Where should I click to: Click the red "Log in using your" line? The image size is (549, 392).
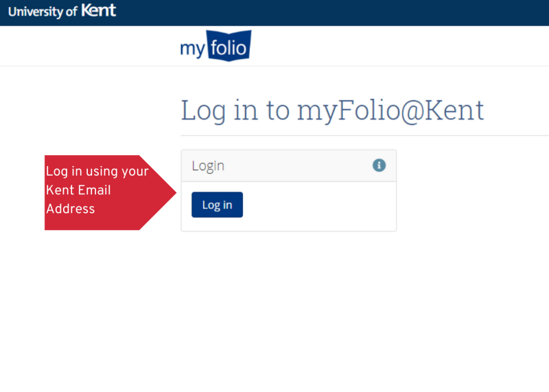click(97, 172)
